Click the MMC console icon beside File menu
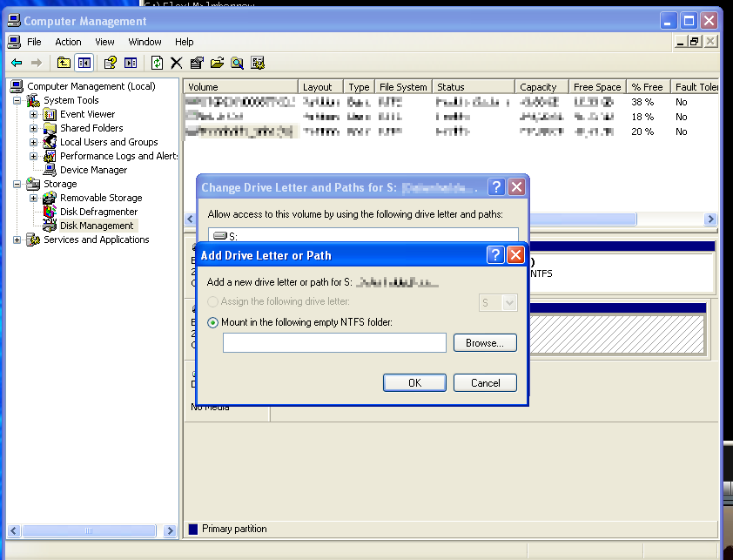Screen dimensions: 733x560 [x=14, y=42]
